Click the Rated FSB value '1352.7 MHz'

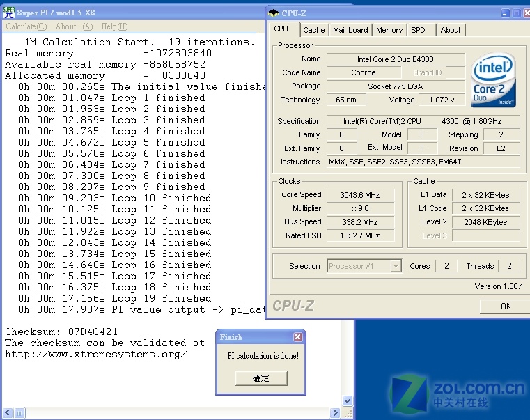[x=360, y=235]
